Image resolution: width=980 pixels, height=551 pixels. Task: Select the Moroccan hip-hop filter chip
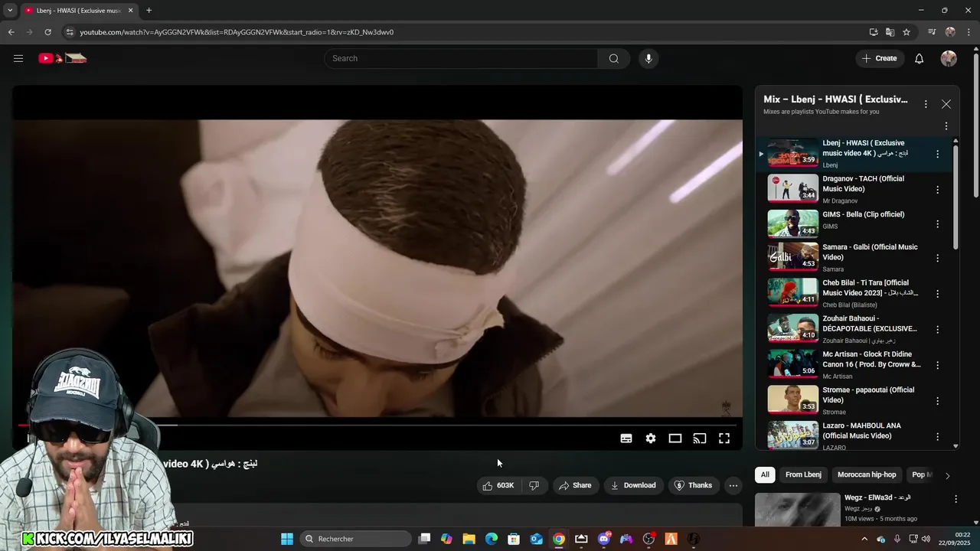(867, 474)
